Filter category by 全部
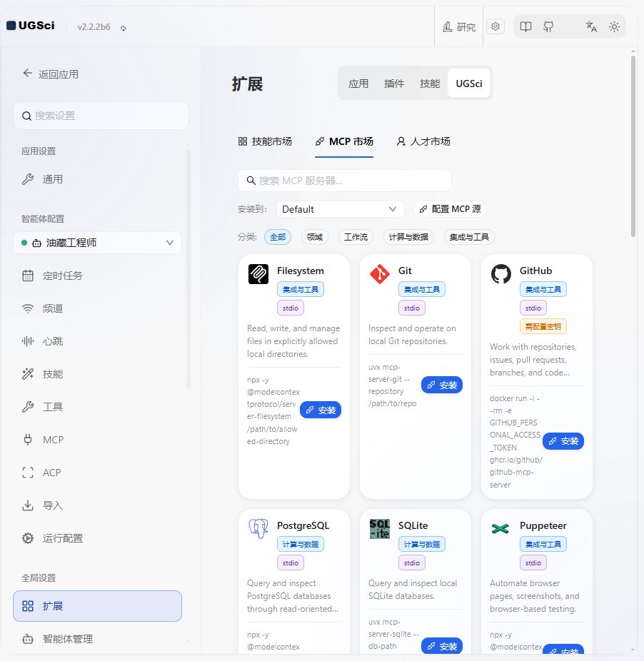644x661 pixels. (278, 237)
